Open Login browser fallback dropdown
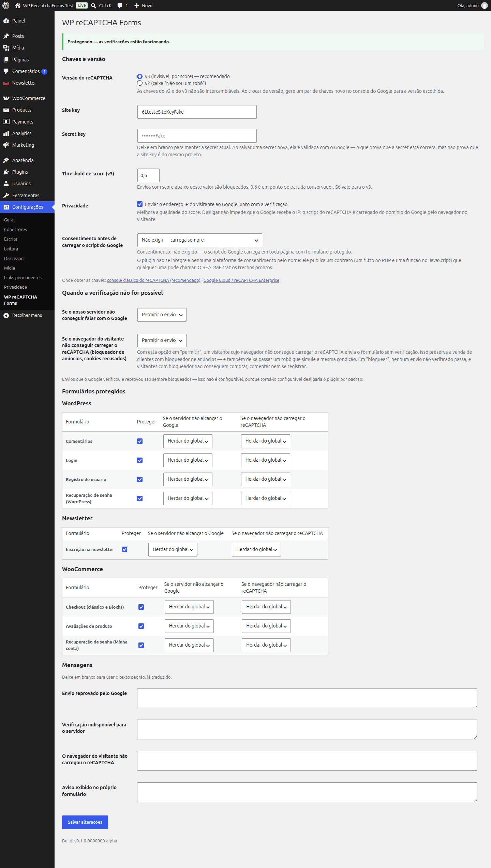This screenshot has width=491, height=868. (266, 460)
